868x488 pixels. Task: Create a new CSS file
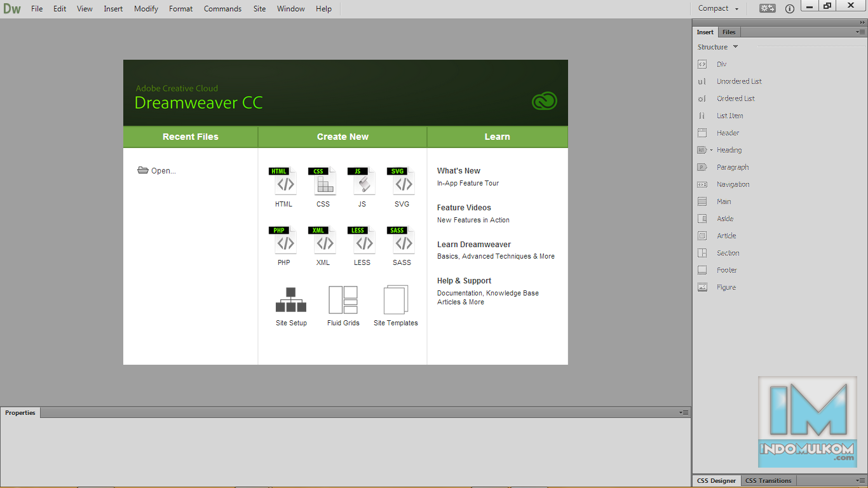(323, 184)
